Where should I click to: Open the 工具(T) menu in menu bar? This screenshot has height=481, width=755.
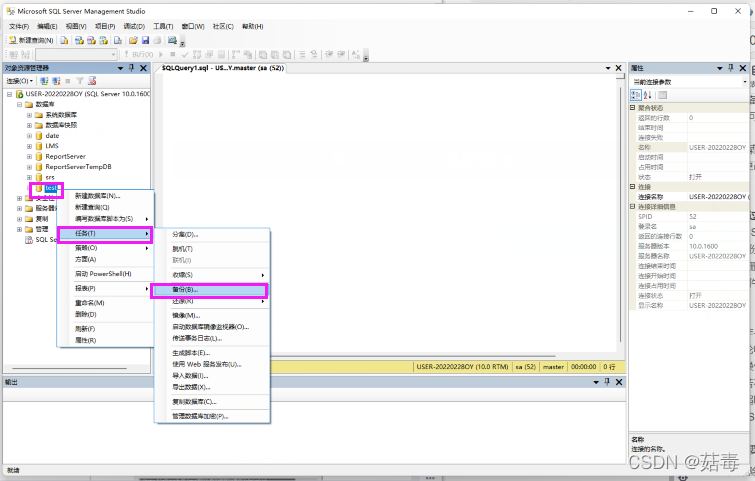click(163, 26)
